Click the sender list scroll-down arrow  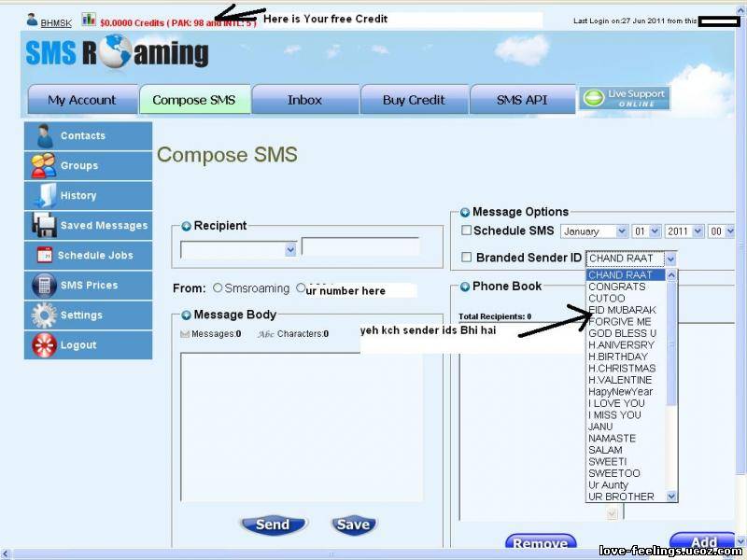pos(671,497)
